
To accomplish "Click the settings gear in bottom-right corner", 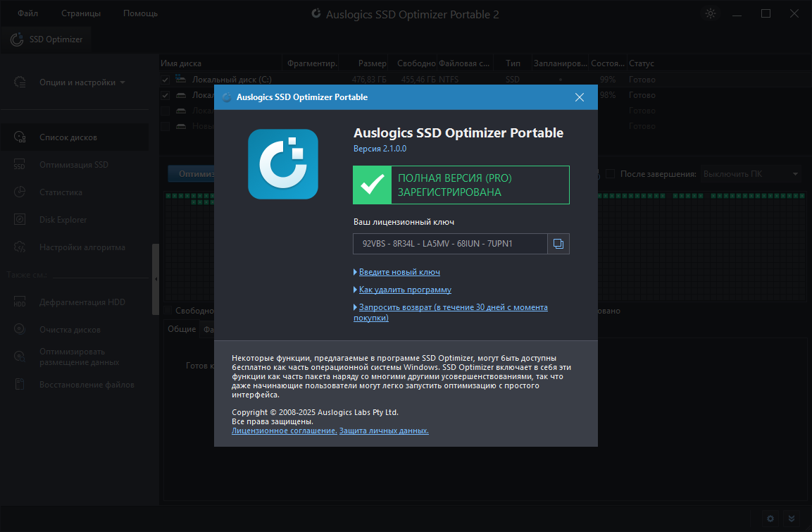I will (x=770, y=519).
